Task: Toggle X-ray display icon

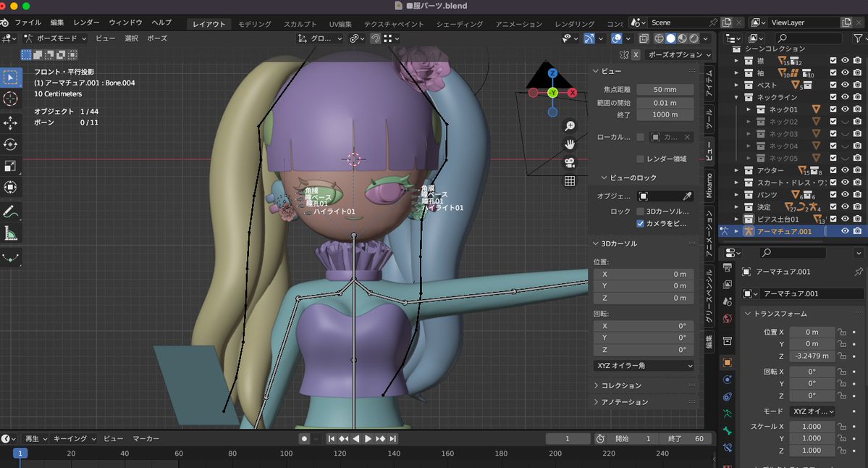Action: (644, 38)
